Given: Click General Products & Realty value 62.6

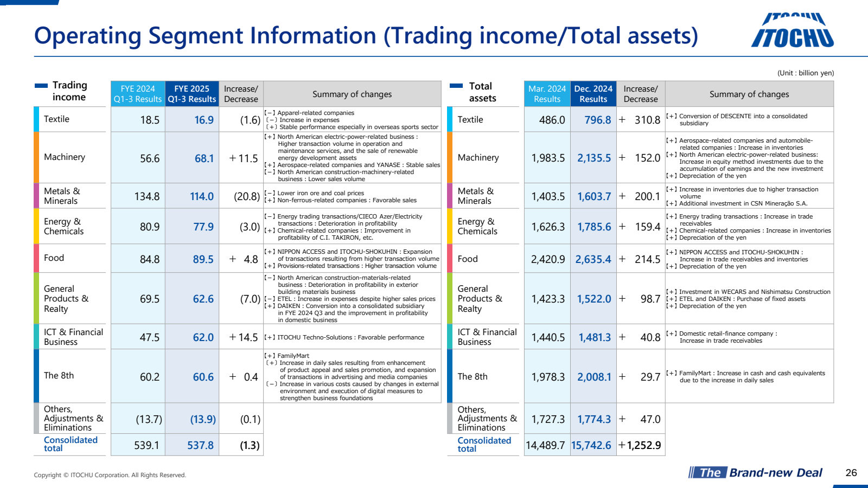Looking at the screenshot, I should pos(203,299).
